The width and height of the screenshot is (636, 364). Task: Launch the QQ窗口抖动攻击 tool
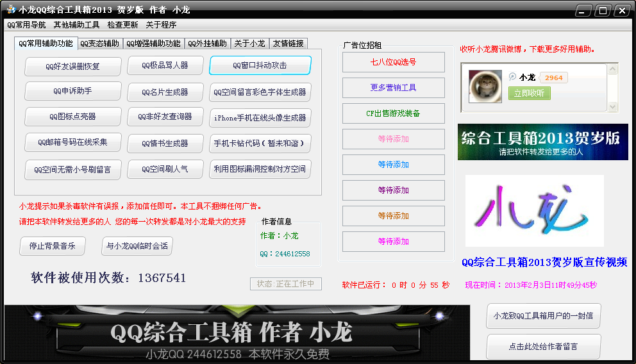(260, 65)
